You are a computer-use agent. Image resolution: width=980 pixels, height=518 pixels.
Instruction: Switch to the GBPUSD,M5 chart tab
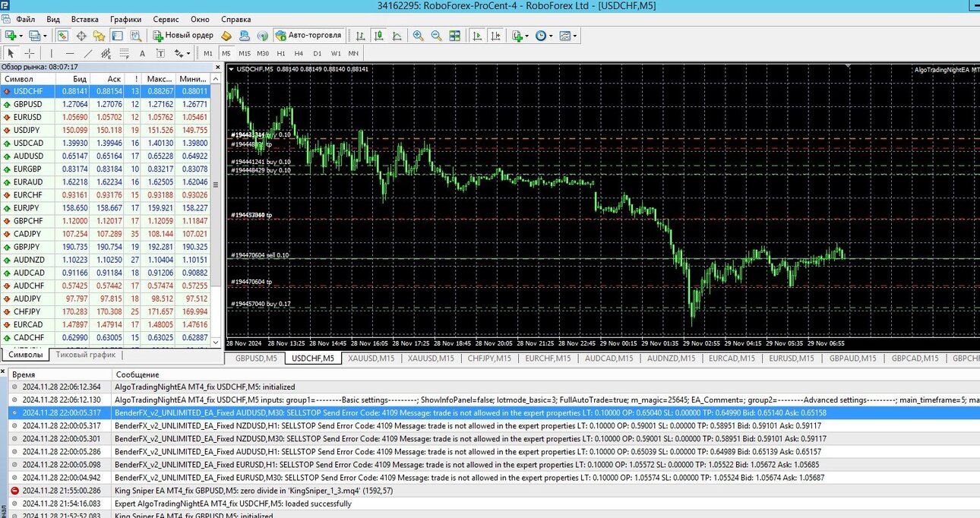point(255,358)
